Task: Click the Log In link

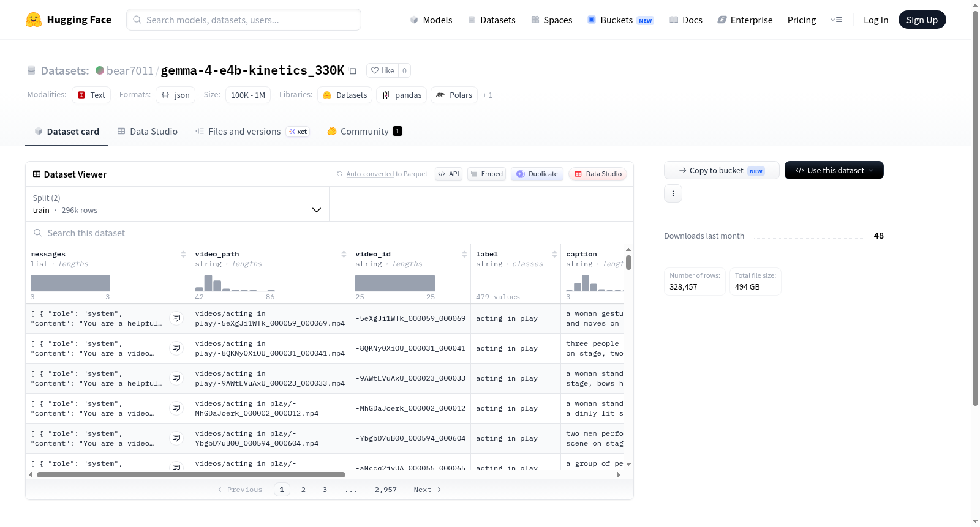Action: pos(876,20)
